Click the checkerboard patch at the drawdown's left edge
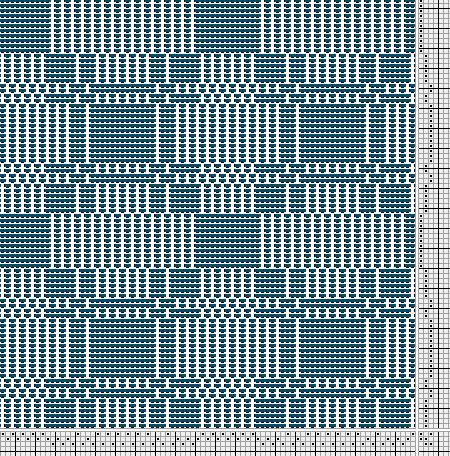This screenshot has height=456, width=450. (x=22, y=93)
